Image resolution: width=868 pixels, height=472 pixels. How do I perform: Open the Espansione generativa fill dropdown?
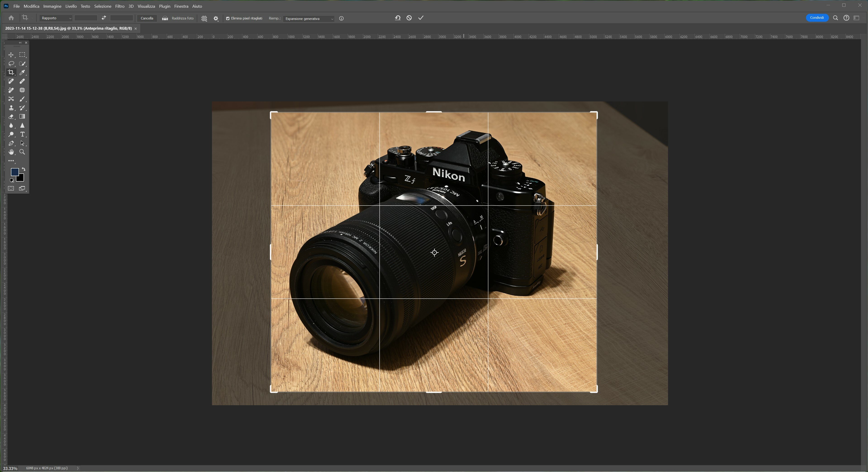309,19
